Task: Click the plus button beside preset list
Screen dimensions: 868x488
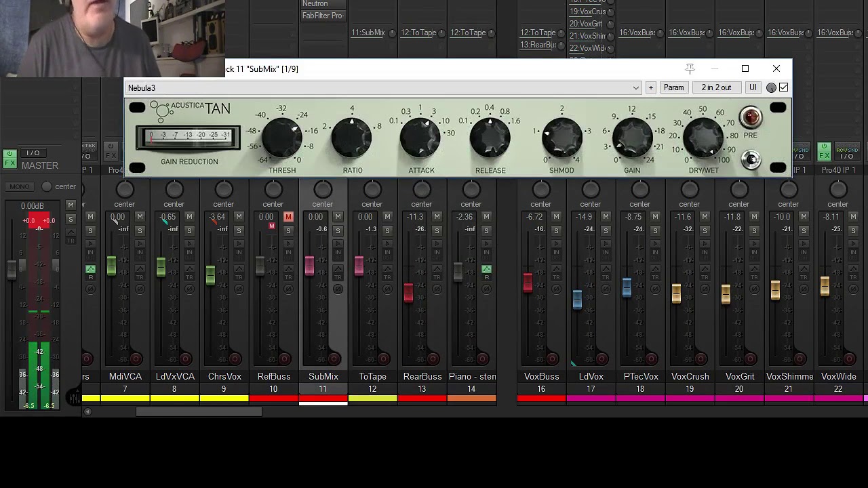Action: click(650, 87)
